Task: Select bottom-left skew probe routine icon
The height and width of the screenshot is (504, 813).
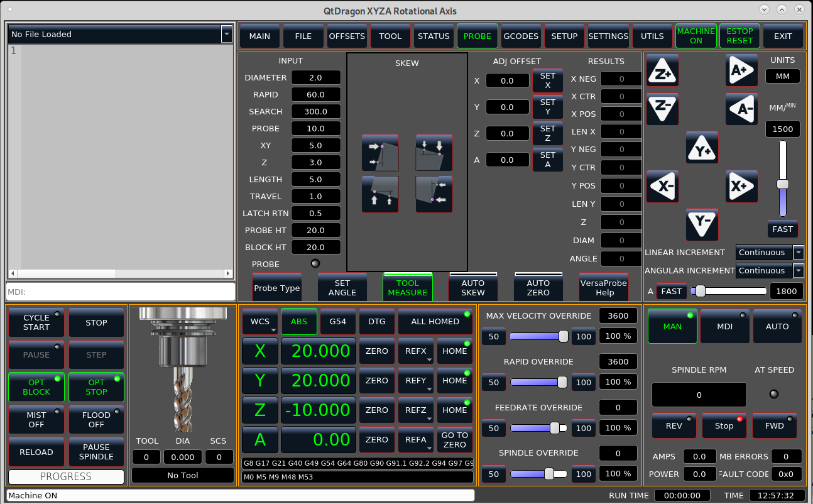Action: (x=380, y=194)
